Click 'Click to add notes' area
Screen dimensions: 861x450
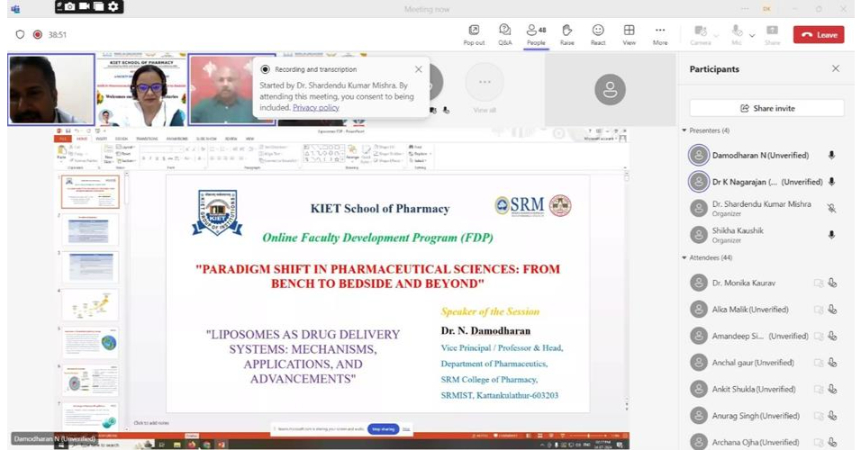[x=152, y=423]
